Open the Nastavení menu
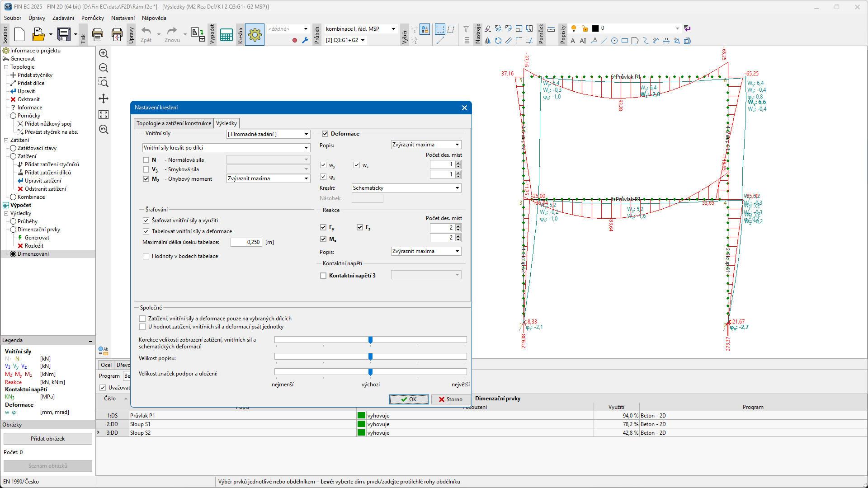868x488 pixels. 123,18
